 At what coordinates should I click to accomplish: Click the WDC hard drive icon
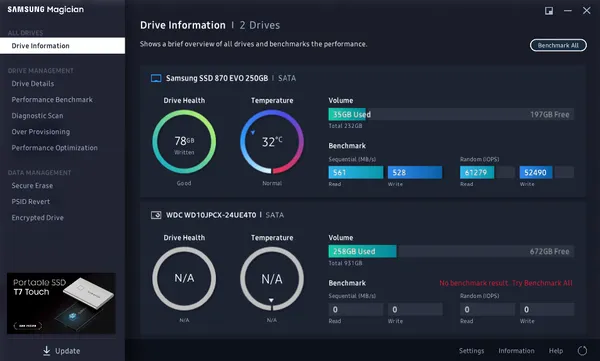tap(156, 215)
